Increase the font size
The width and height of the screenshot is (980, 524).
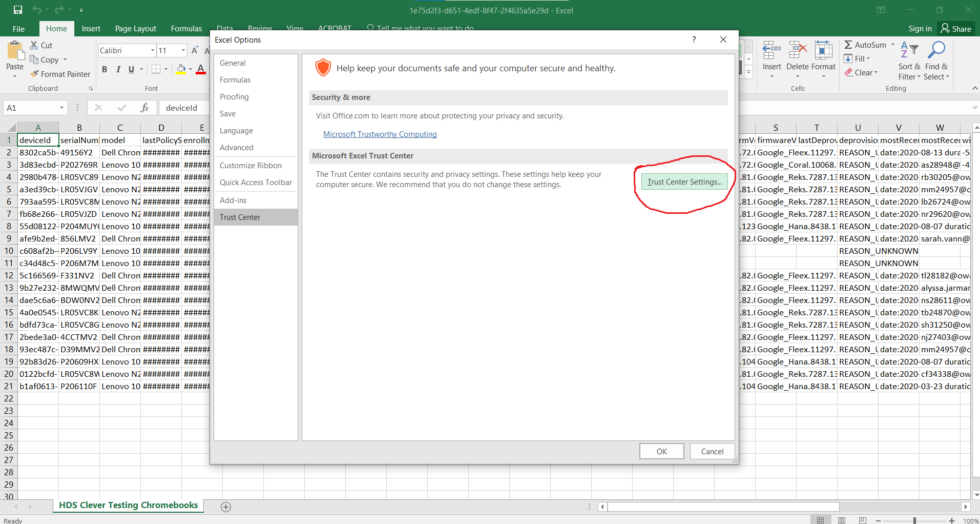coord(195,50)
